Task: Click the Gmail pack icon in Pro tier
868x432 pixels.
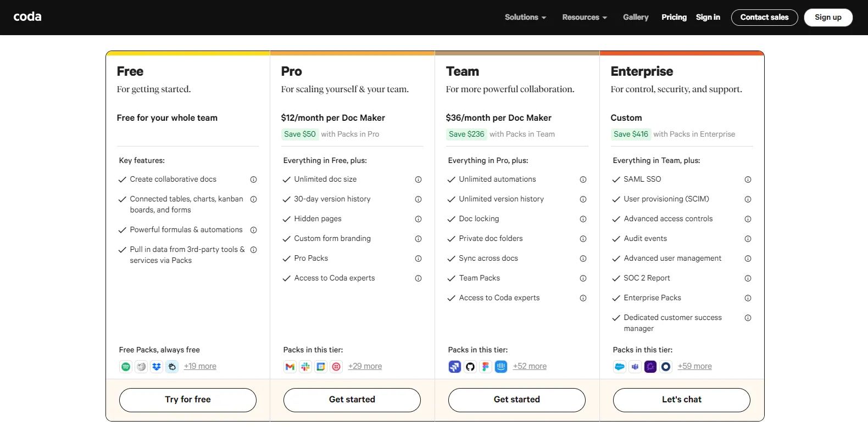Action: point(290,367)
